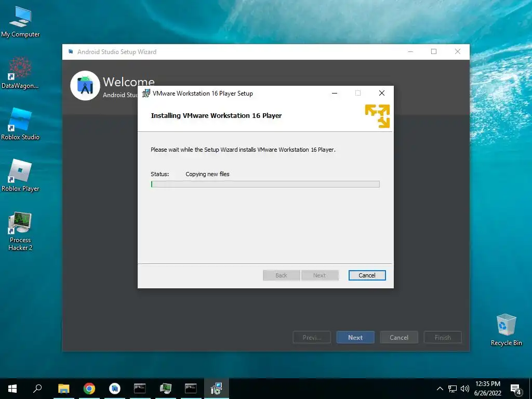
Task: Click the VMware logo in installer header
Action: [377, 116]
